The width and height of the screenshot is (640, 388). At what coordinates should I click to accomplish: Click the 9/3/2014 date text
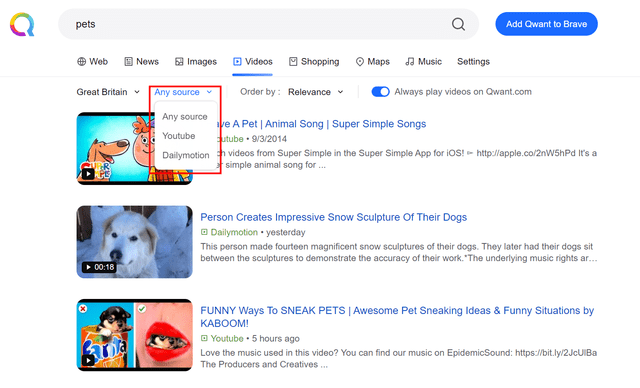pos(269,139)
